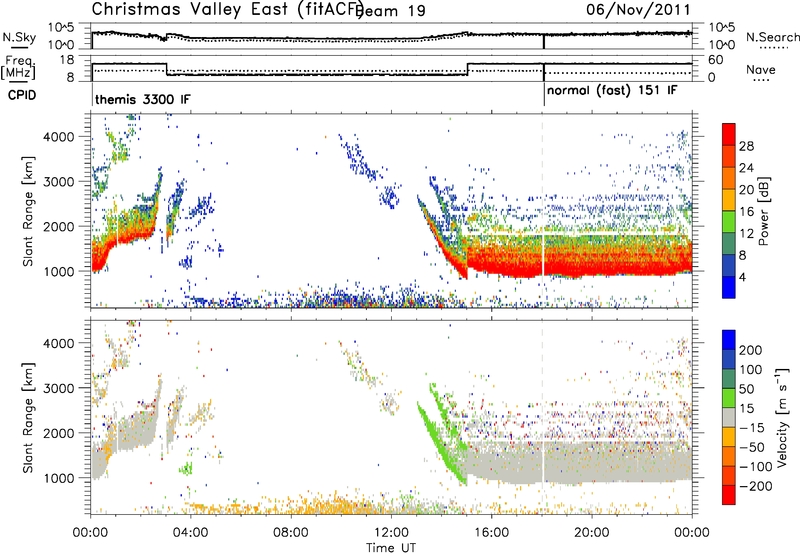
Task: Click the '-200' value on velocity scale
Action: (x=754, y=486)
